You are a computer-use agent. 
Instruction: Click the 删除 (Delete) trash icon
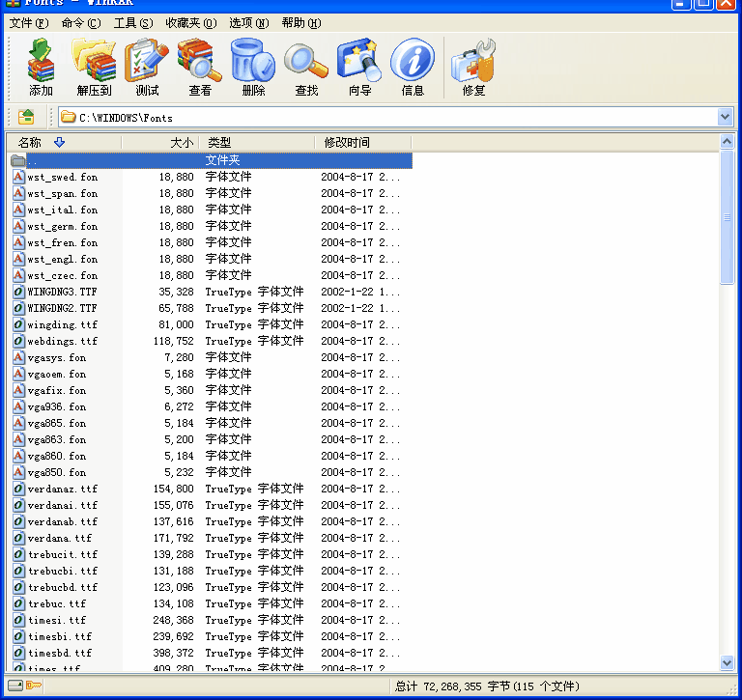coord(253,60)
